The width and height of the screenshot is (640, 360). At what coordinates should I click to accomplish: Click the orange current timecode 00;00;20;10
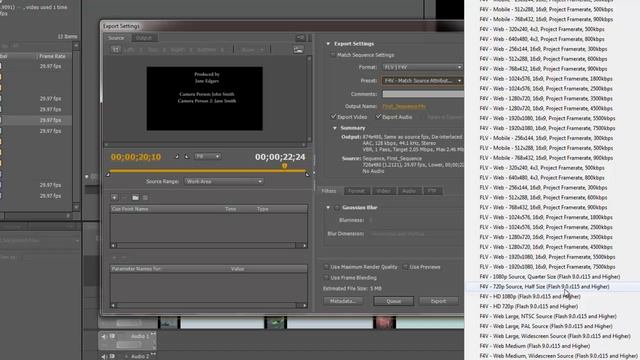point(136,157)
